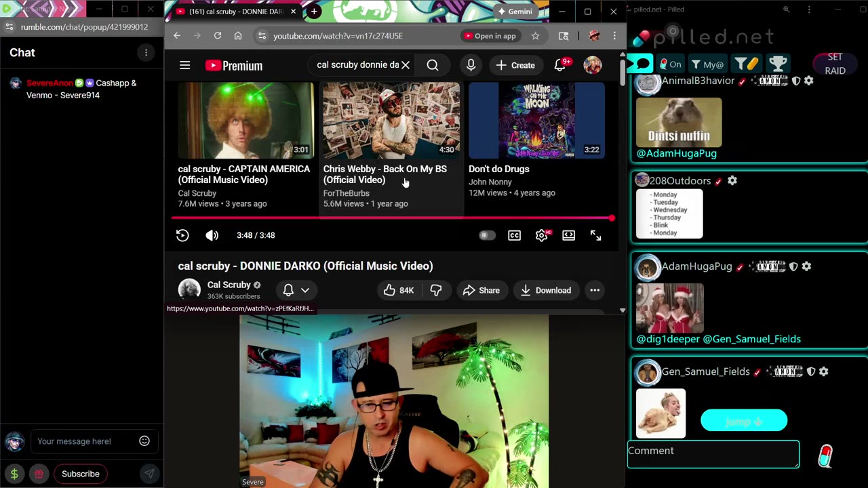Open YouTube player settings gear

tap(542, 235)
